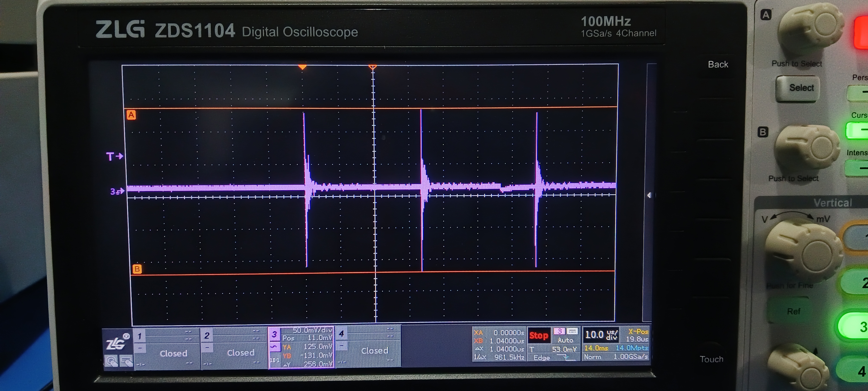Viewport: 868px width, 391px height.
Task: Select the Touch softkey label
Action: pyautogui.click(x=711, y=359)
